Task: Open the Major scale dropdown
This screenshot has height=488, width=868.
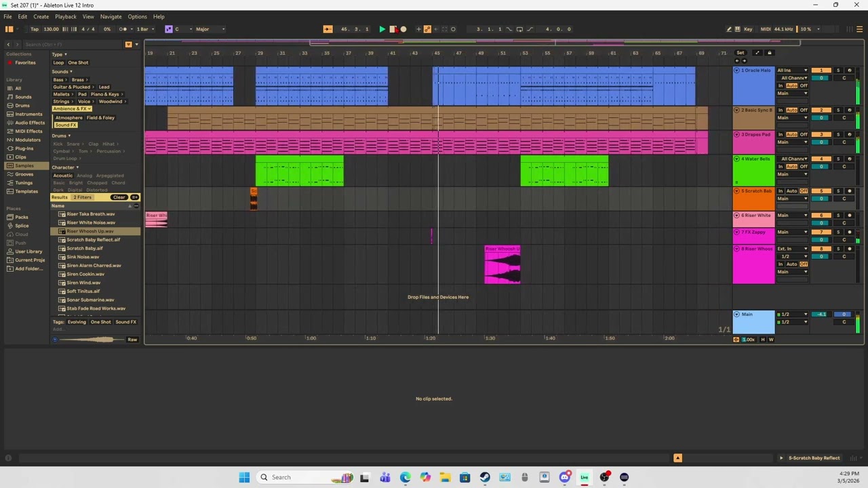Action: click(x=210, y=29)
